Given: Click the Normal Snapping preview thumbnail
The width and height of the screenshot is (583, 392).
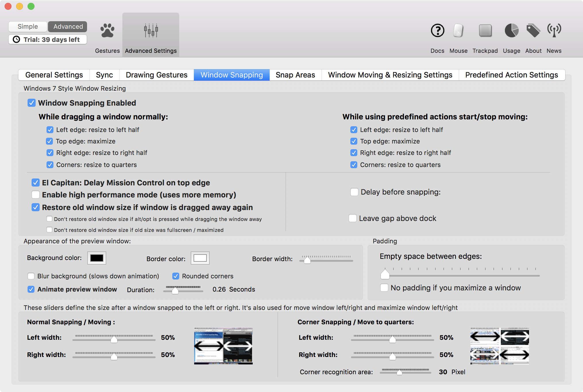Looking at the screenshot, I should click(223, 346).
